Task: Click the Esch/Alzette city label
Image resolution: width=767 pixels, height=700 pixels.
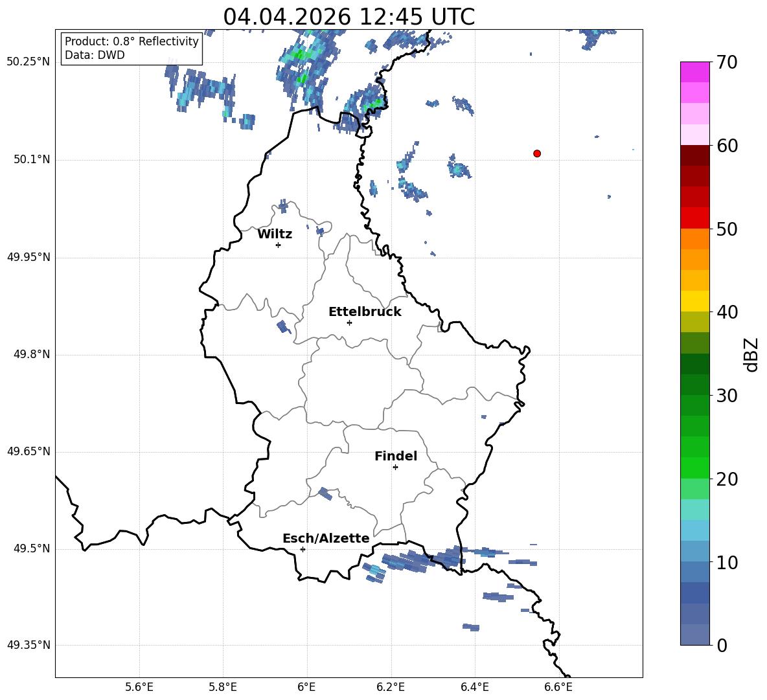Action: [326, 538]
